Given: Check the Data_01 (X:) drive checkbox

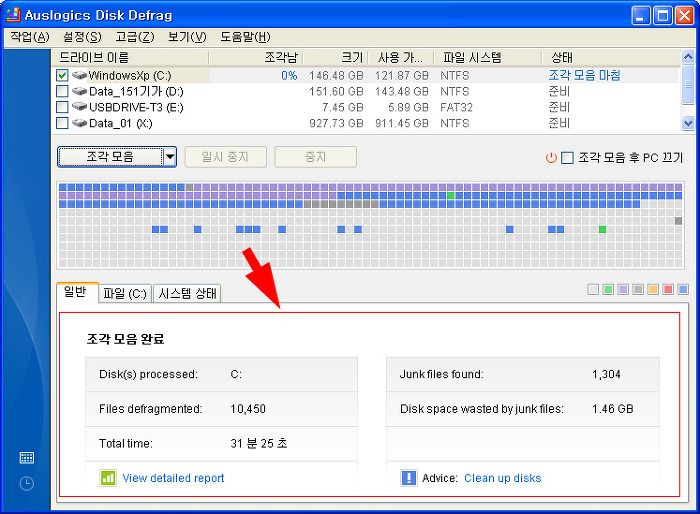Looking at the screenshot, I should (62, 123).
